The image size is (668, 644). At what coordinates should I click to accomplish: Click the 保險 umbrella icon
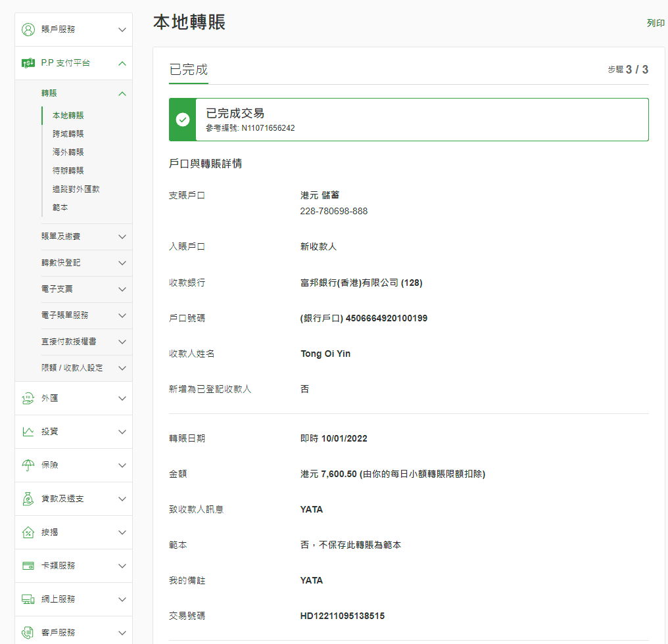tap(28, 465)
